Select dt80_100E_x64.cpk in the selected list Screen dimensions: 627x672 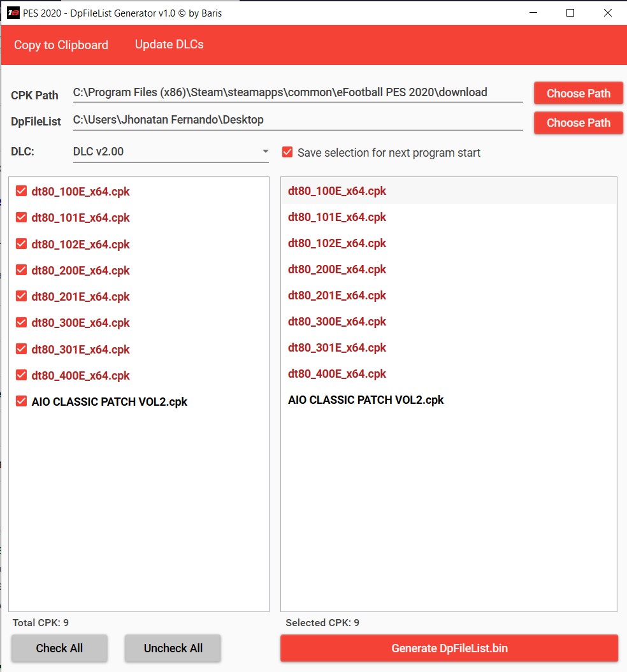click(449, 190)
